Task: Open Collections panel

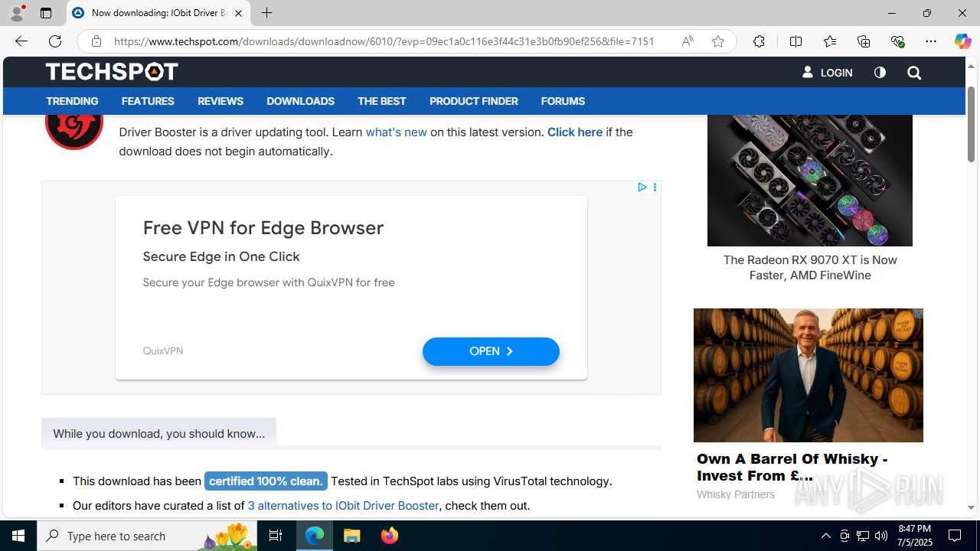Action: click(864, 41)
